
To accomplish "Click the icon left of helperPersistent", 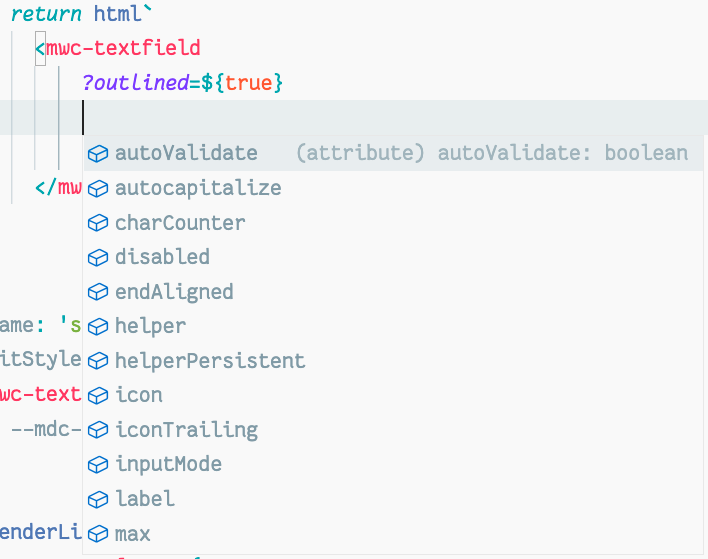I will pos(97,361).
